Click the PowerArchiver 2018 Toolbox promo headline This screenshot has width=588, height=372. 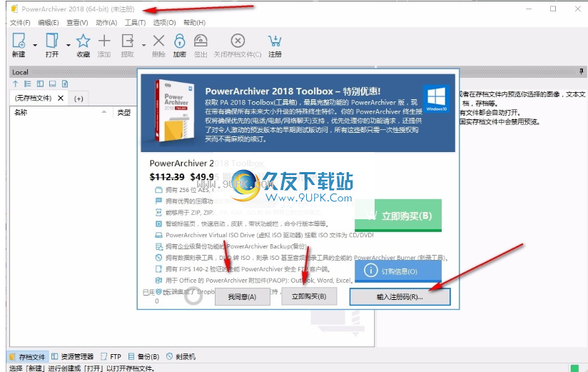pos(293,91)
